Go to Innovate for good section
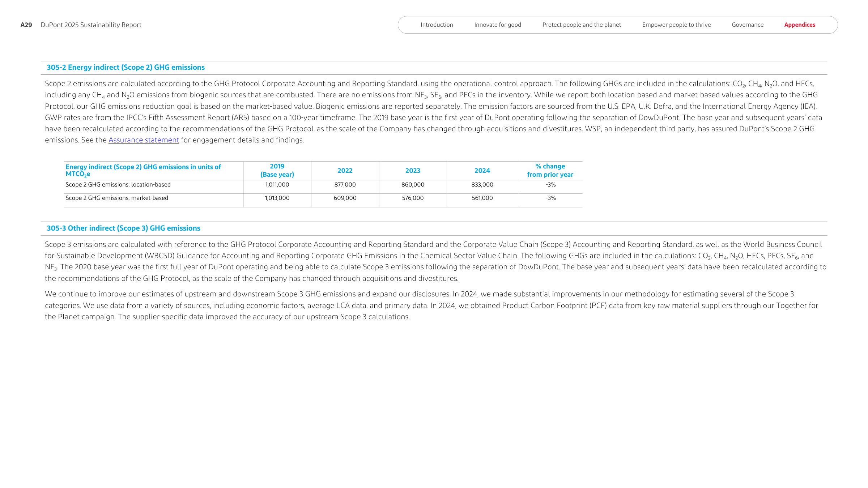The height and width of the screenshot is (488, 868). tap(498, 25)
